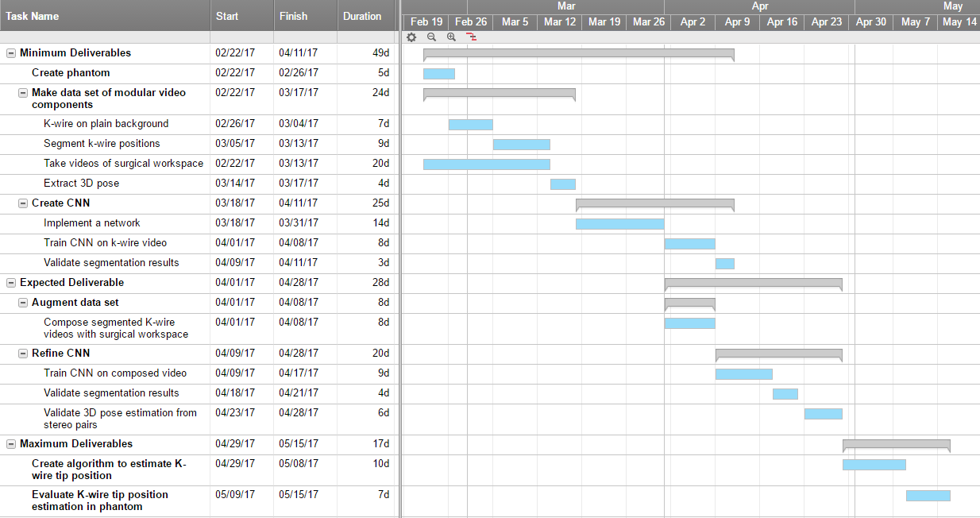Collapse the Minimum Deliverables group

pos(11,53)
